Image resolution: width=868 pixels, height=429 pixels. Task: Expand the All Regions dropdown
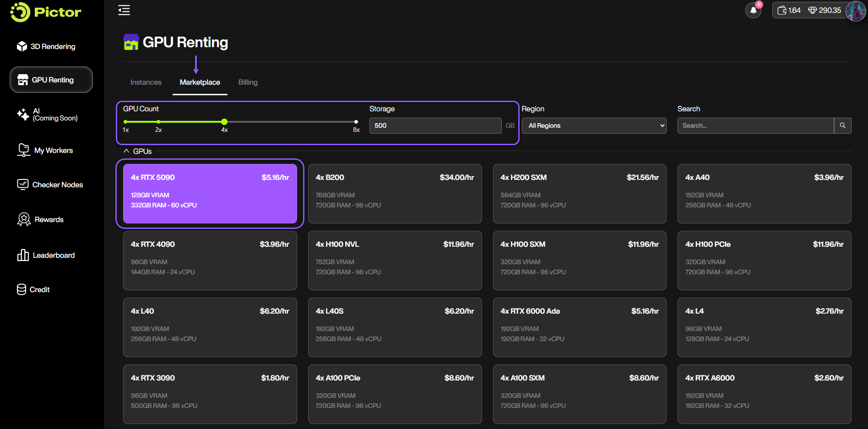click(x=594, y=125)
